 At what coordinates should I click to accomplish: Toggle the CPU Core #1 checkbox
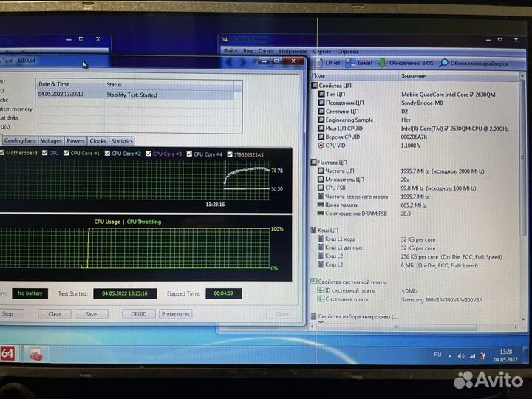66,154
